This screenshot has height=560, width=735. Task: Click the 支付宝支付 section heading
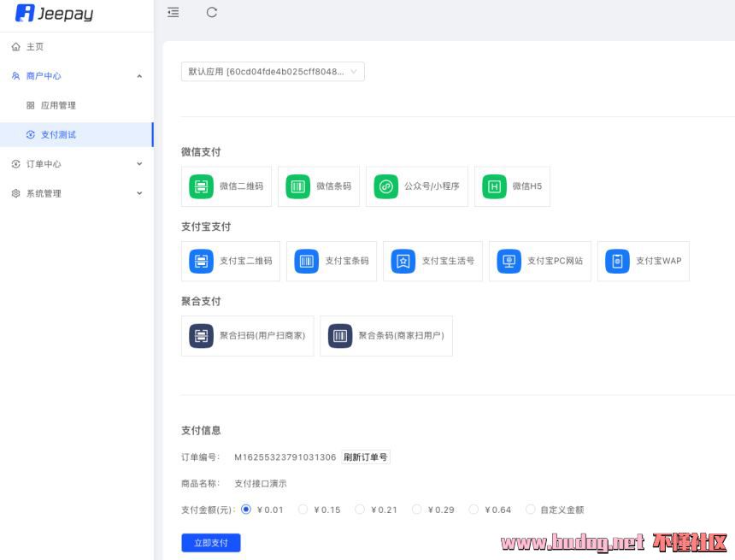pyautogui.click(x=206, y=227)
